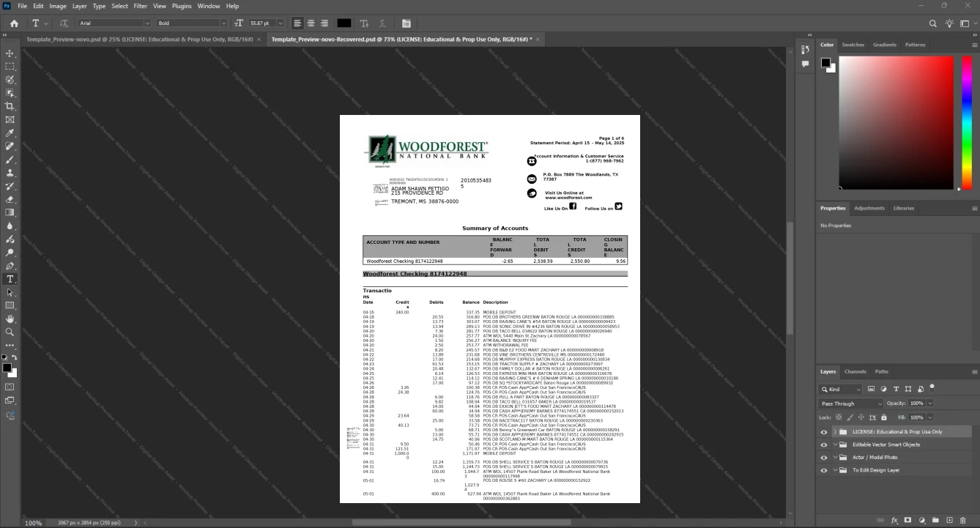Toggle the pixel layer filter in the Layers panel
Screen dimensions: 980x528
click(872, 389)
